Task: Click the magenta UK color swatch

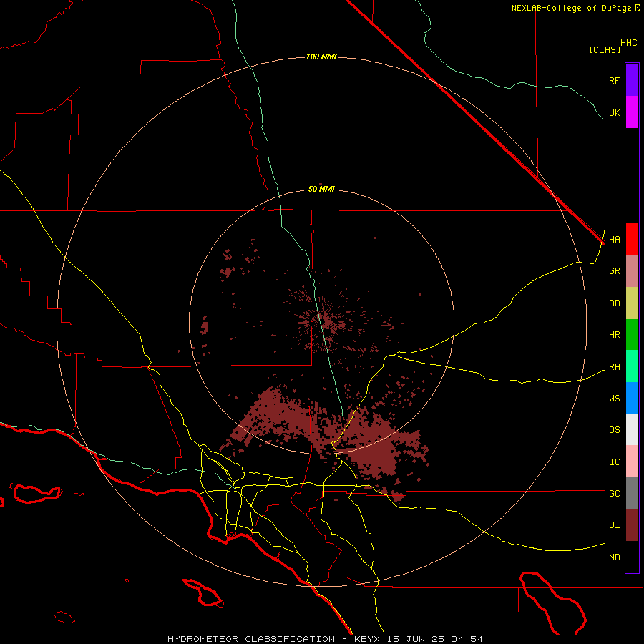Action: (632, 112)
